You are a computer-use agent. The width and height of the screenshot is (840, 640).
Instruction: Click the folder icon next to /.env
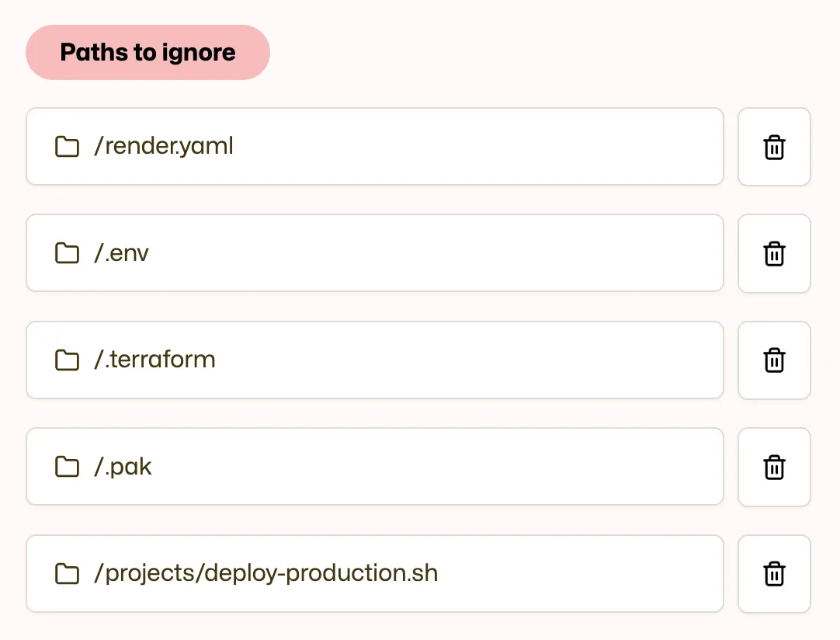68,253
